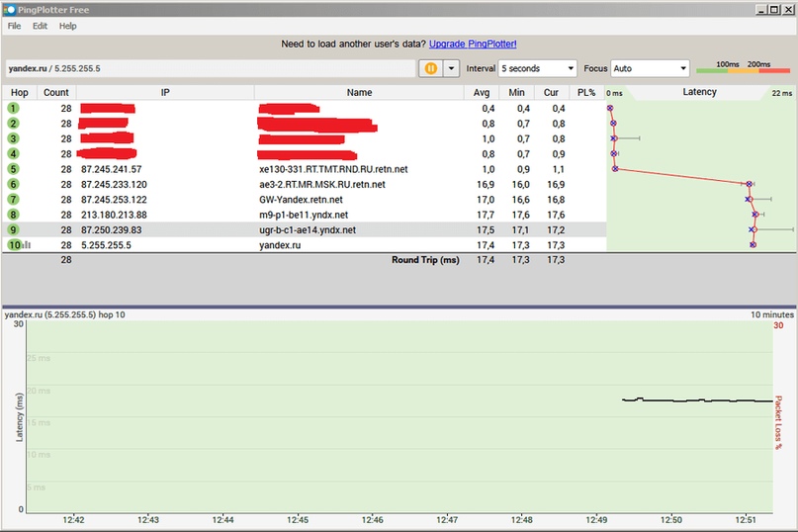Click the 100ms/200ms latency color scale
The height and width of the screenshot is (532, 798).
click(744, 68)
